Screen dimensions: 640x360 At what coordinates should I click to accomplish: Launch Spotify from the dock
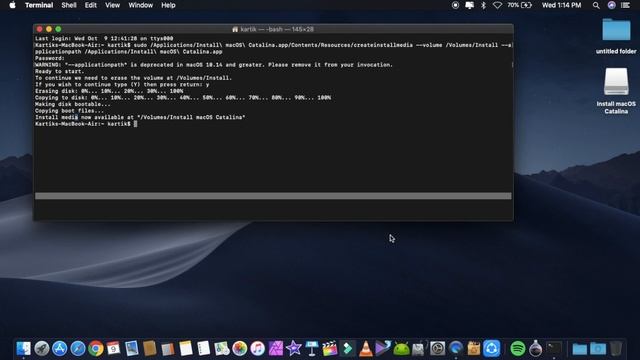(x=518, y=349)
